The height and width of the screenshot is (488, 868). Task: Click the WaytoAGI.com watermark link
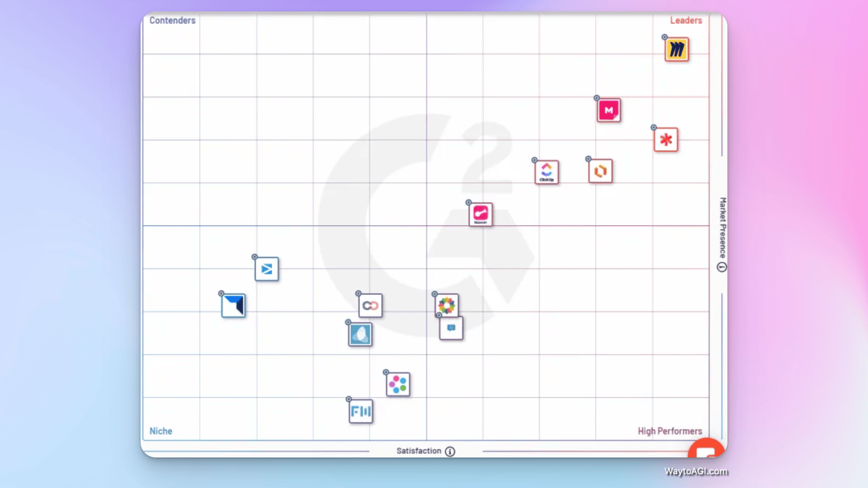[696, 472]
